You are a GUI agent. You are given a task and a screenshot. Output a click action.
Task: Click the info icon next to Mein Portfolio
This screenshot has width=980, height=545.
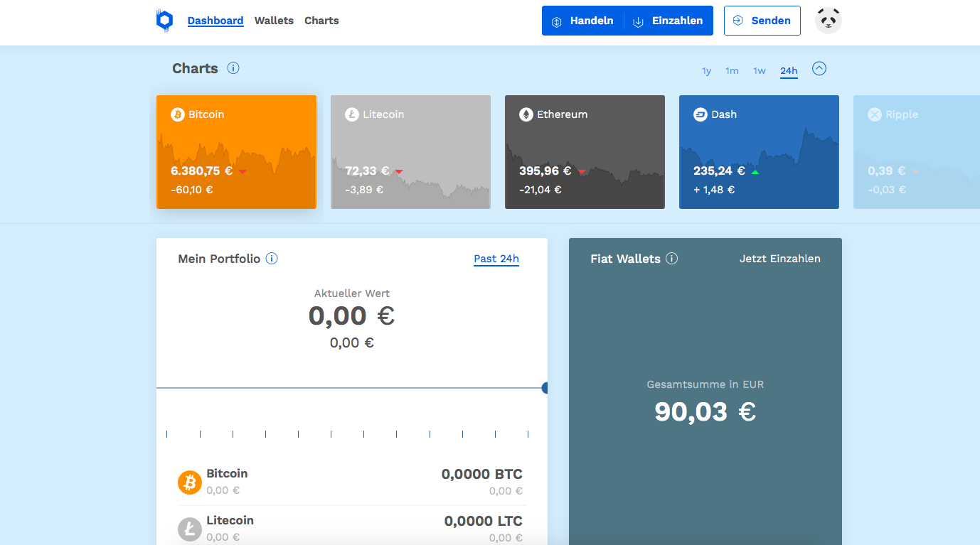(272, 259)
